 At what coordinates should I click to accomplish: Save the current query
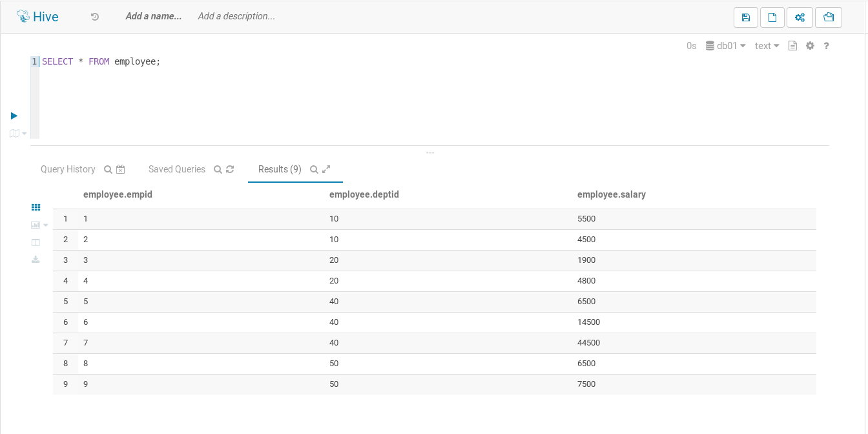tap(746, 17)
